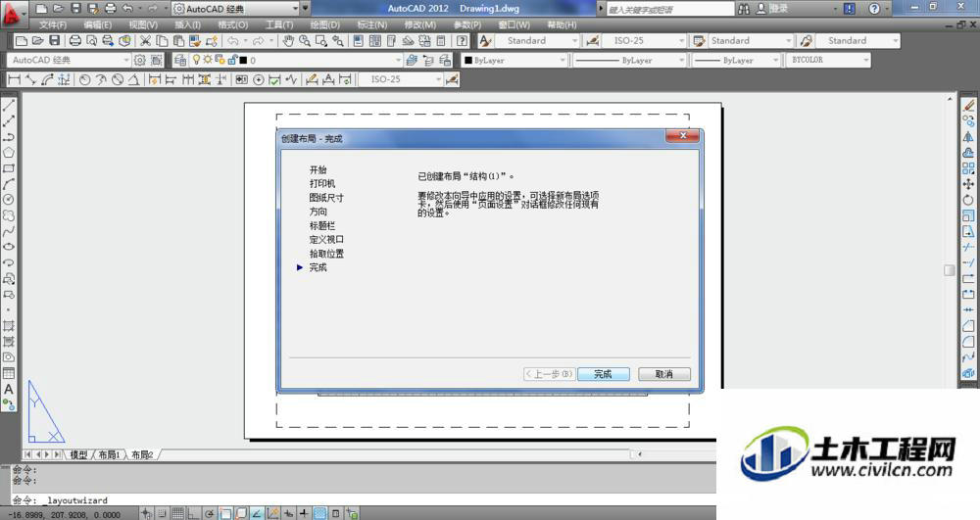Screen dimensions: 980x520
Task: Toggle Object Snap Tracking in status bar
Action: pos(257,513)
